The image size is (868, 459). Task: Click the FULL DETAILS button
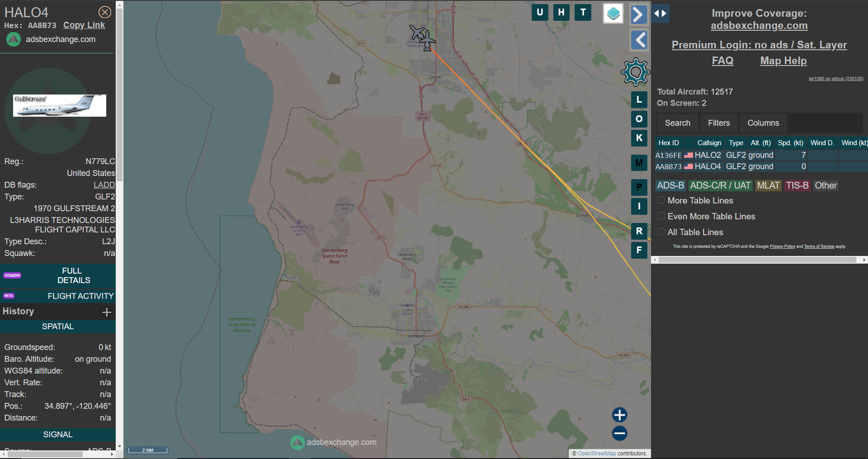pyautogui.click(x=58, y=275)
